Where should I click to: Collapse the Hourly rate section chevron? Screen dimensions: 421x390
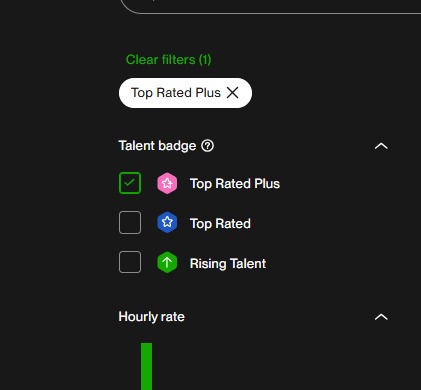pyautogui.click(x=381, y=317)
